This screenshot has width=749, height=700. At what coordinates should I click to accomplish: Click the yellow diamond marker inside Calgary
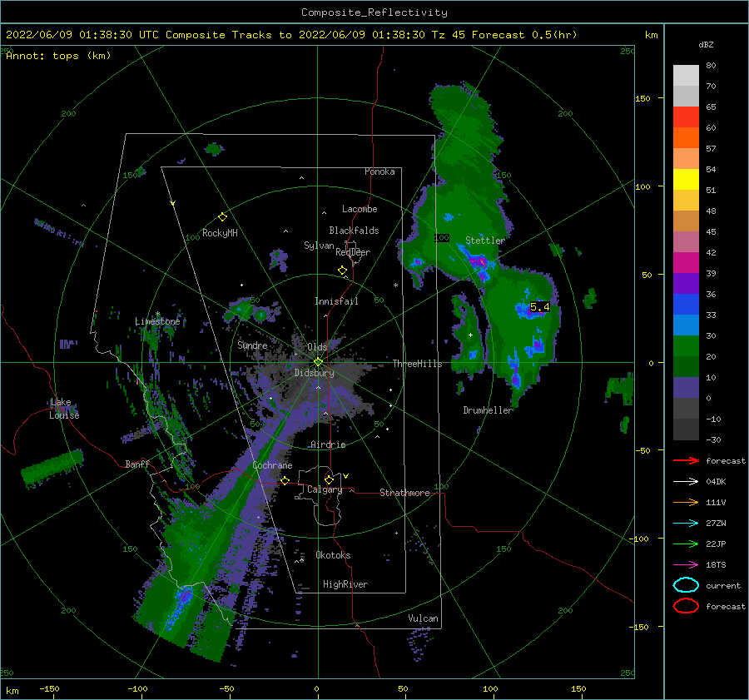click(x=329, y=479)
